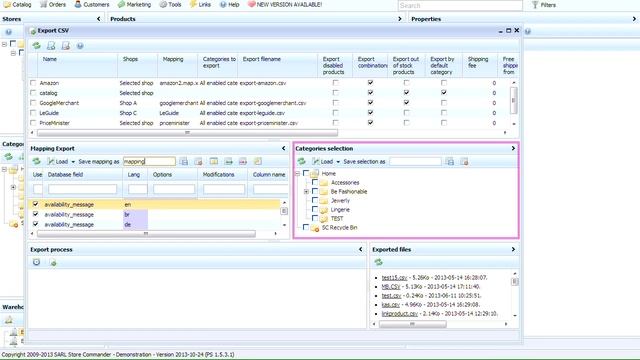Toggle Export out of stock for catalog row
The width and height of the screenshot is (640, 360).
407,93
